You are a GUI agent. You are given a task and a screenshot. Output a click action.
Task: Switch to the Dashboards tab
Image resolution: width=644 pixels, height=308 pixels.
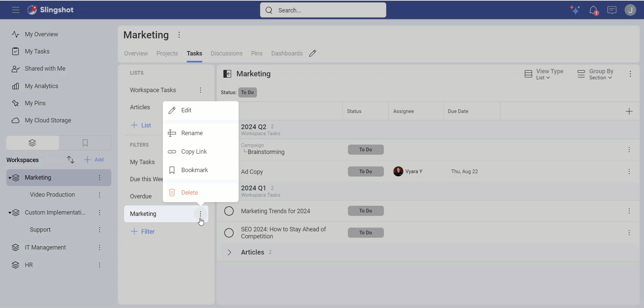coord(287,53)
